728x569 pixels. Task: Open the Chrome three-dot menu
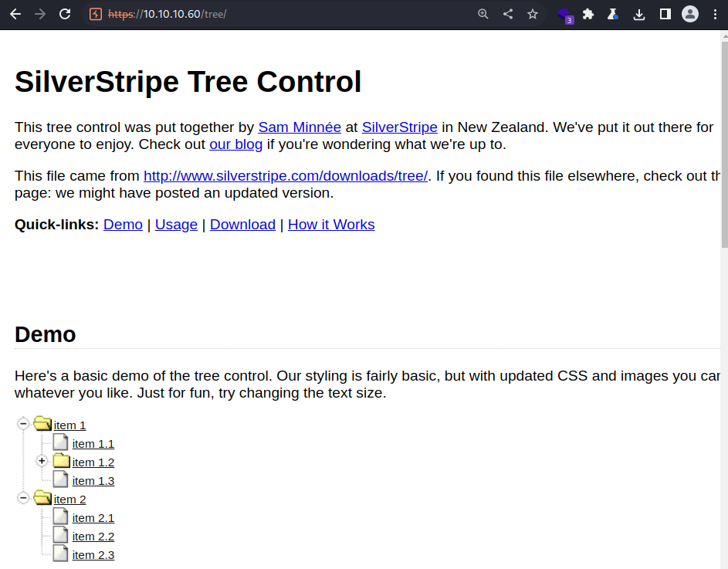715,14
